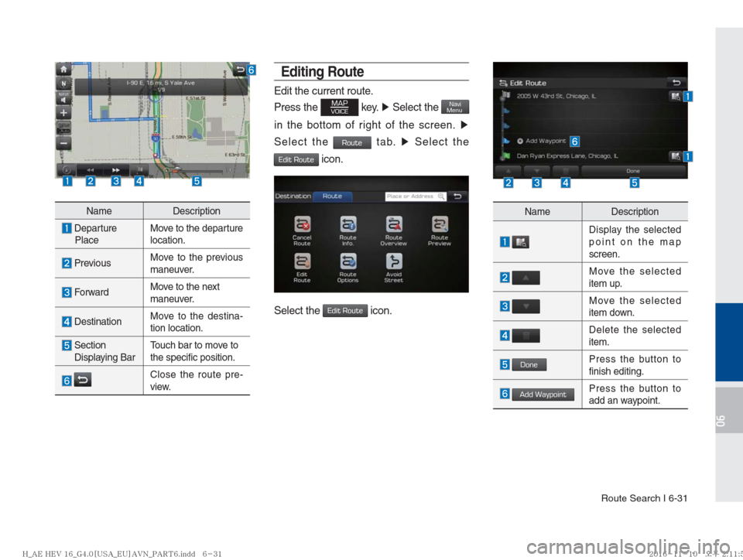Select the Avoid Street icon

tap(394, 268)
